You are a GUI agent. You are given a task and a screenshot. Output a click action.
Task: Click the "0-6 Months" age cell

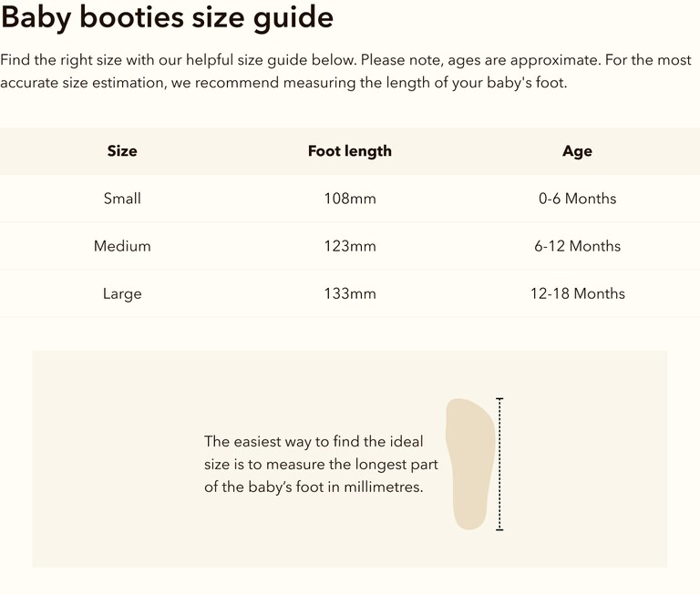[x=577, y=199]
